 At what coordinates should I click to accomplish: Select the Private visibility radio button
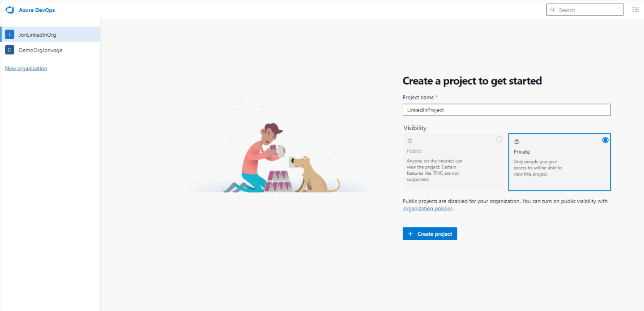click(605, 140)
